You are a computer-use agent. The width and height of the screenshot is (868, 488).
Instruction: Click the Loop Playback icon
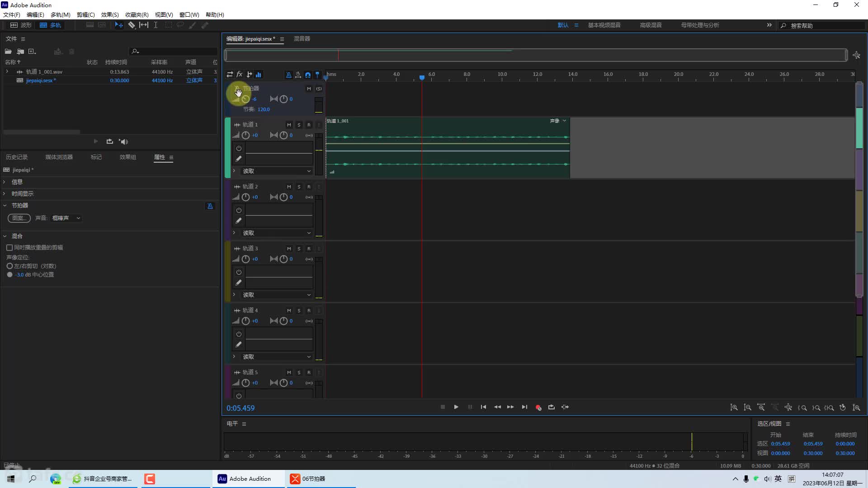[x=552, y=407]
